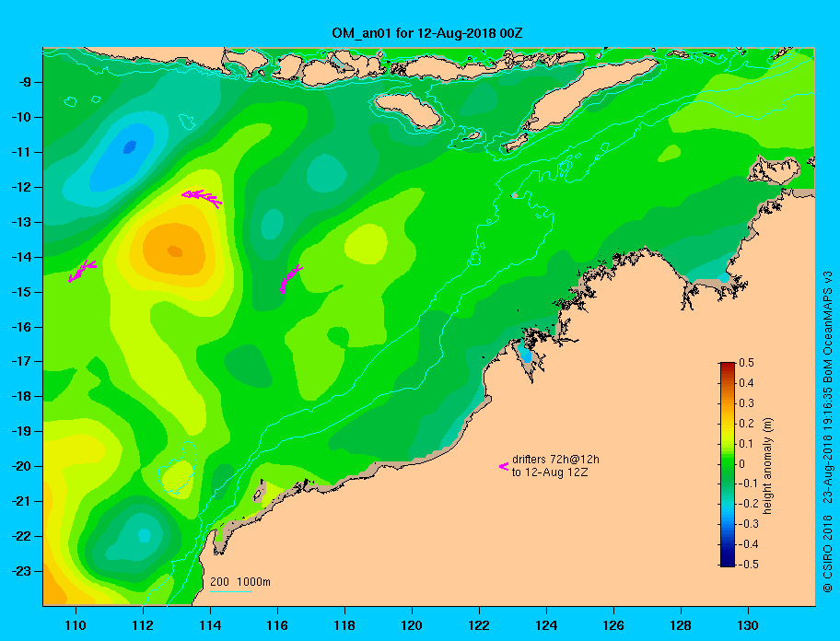The image size is (840, 641).
Task: Click the longitude axis label 122
Action: point(479,625)
